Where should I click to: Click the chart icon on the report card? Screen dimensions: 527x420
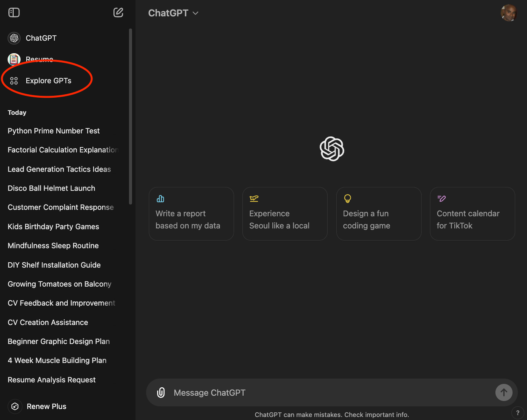[x=161, y=198]
